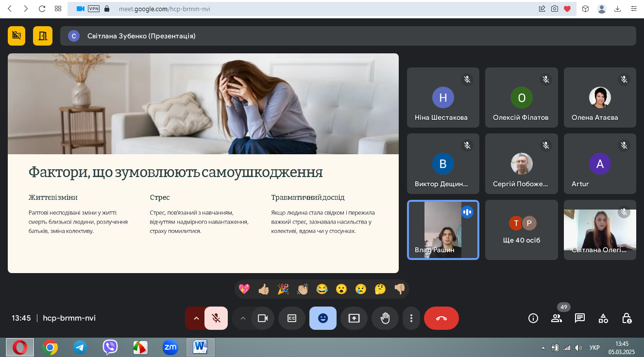The image size is (644, 357).
Task: Open the 'Ще 40 осіб' participants tile
Action: click(x=522, y=230)
